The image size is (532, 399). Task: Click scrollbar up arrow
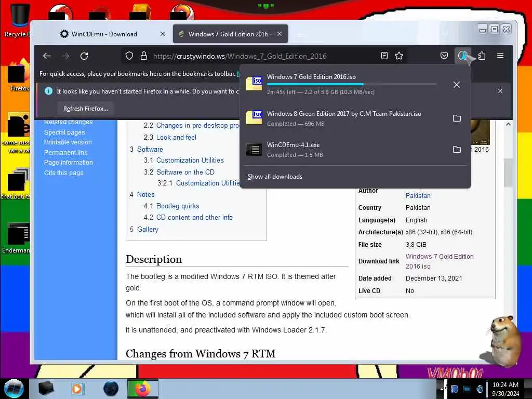508,125
